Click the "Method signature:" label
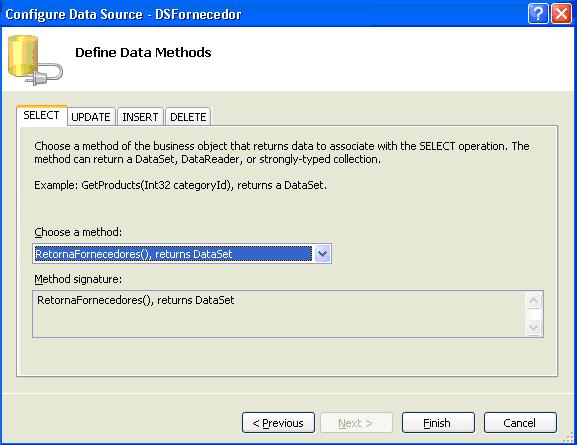 click(x=78, y=279)
